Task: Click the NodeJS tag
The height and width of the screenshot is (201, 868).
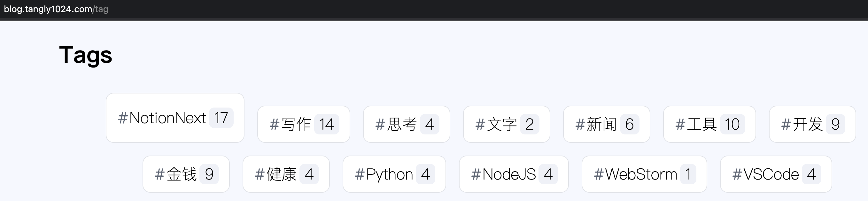Action: [513, 174]
